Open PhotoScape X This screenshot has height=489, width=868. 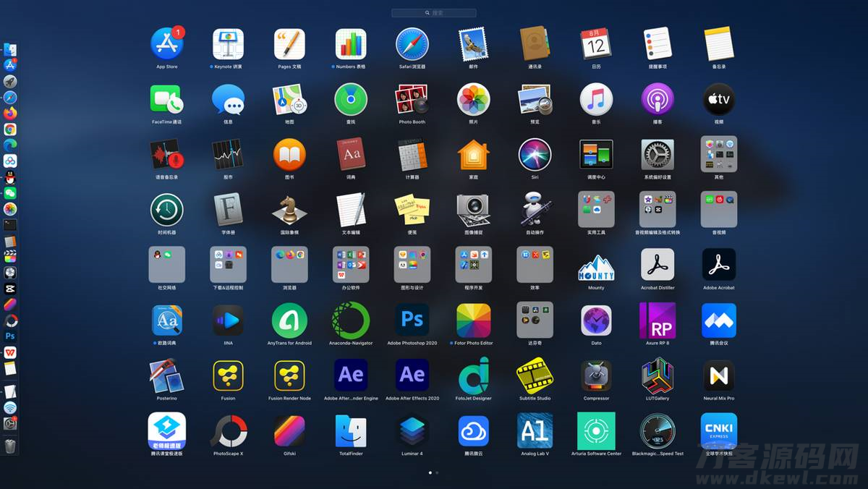tap(228, 431)
